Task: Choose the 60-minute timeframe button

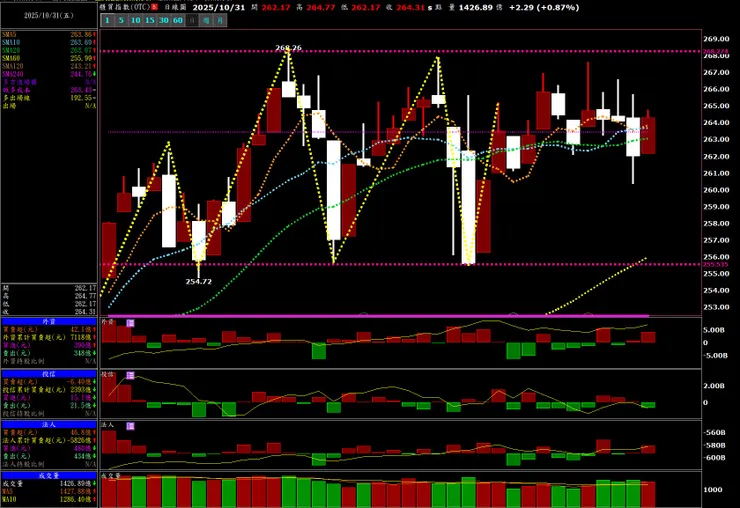Action: coord(178,20)
